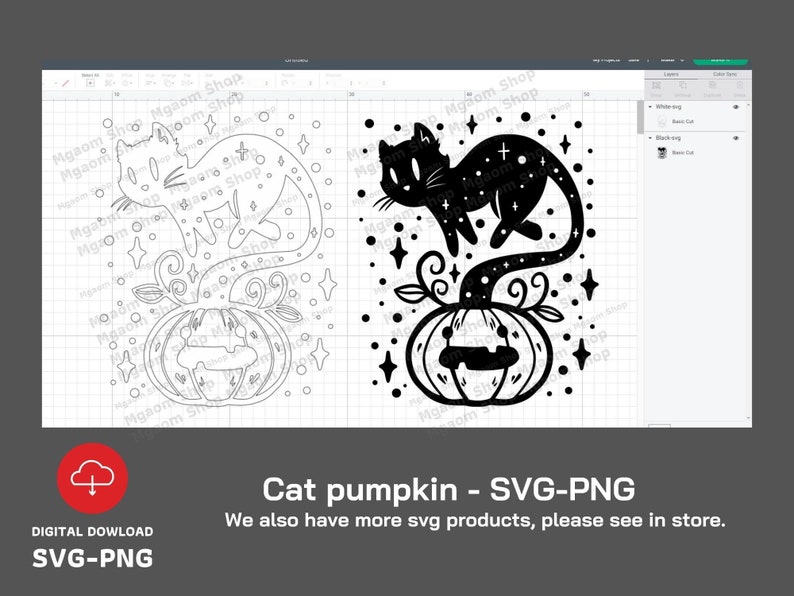Select the Black-svg layer name
The image size is (794, 596).
[668, 138]
